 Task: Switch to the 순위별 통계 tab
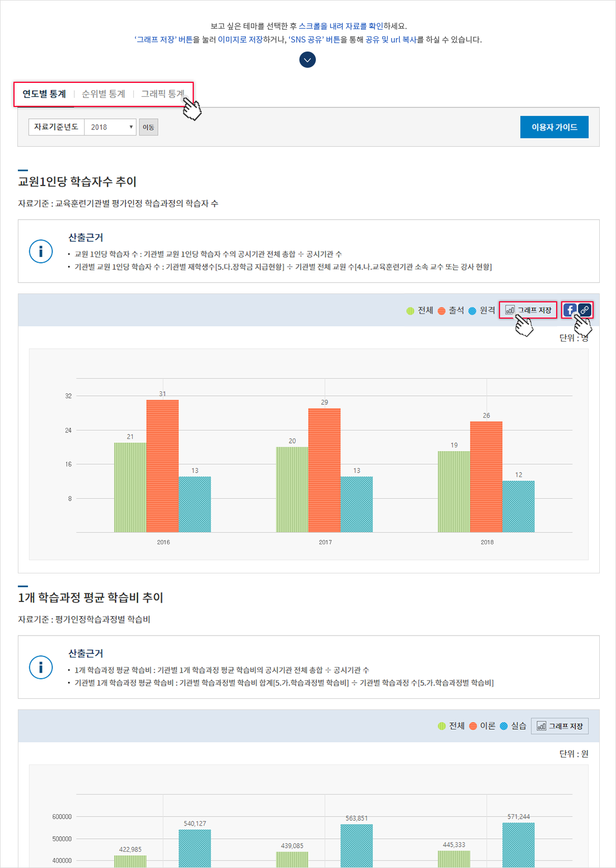(104, 94)
